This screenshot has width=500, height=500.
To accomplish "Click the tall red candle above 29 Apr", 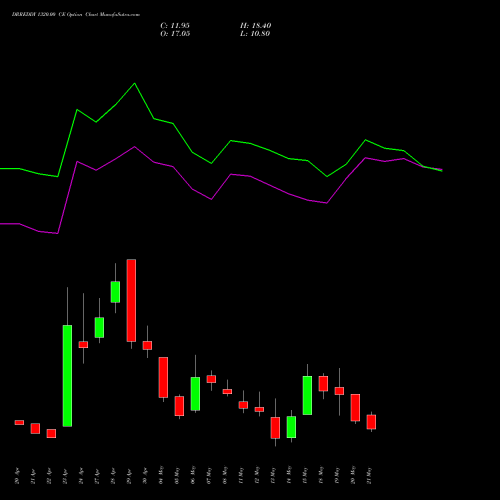I will pos(131,300).
